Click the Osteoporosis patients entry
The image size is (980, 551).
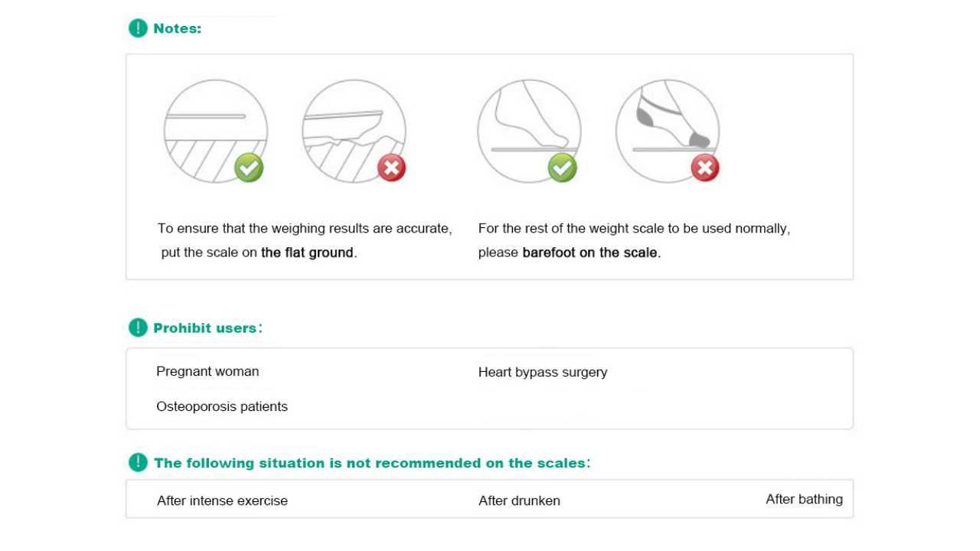222,406
